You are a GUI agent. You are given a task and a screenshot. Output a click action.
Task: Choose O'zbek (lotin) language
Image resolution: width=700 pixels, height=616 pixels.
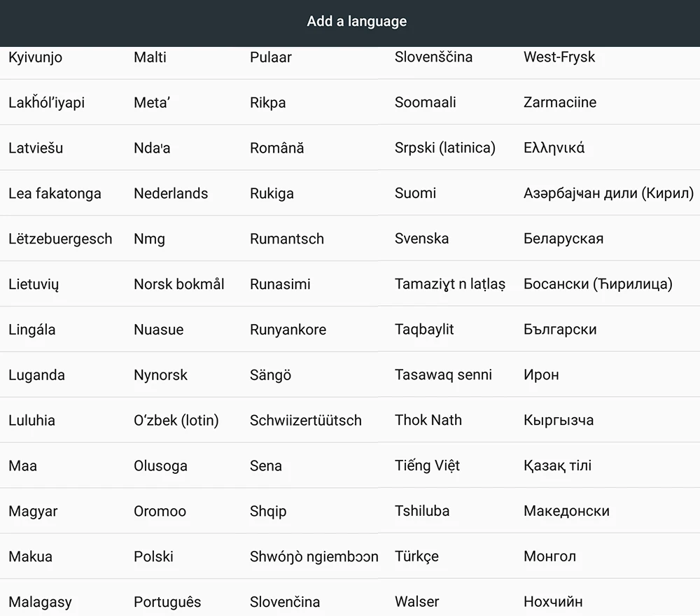coord(176,421)
